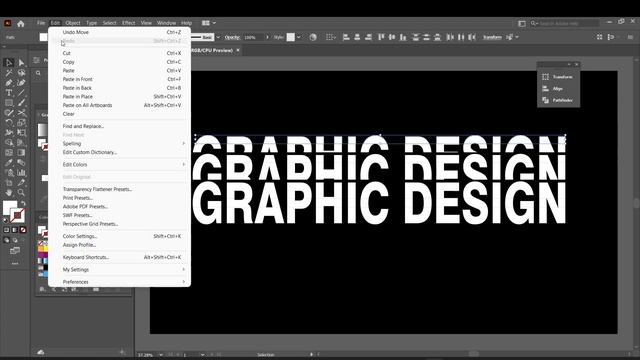
Task: Select the Zoom tool
Action: (21, 192)
